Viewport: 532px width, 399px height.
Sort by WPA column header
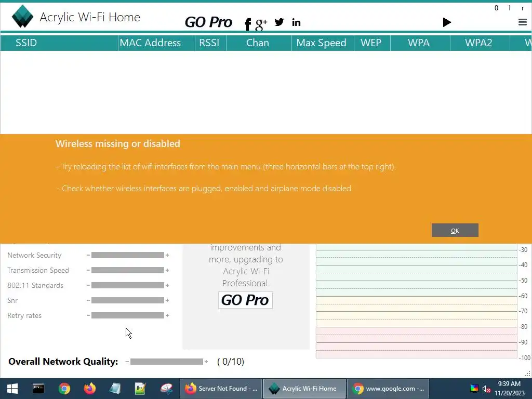[x=420, y=43]
